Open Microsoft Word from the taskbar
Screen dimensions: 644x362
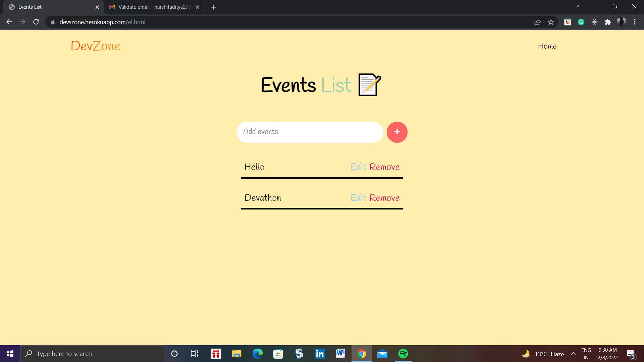[x=340, y=353]
